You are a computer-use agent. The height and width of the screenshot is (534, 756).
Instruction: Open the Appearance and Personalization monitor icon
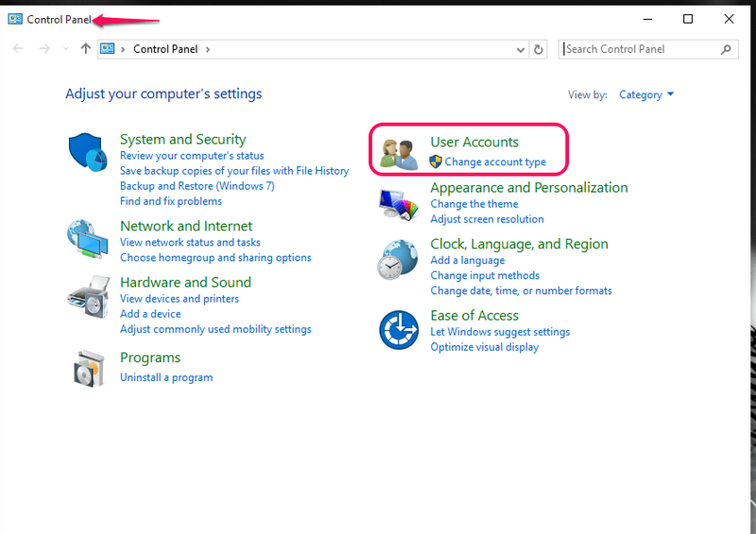point(398,205)
